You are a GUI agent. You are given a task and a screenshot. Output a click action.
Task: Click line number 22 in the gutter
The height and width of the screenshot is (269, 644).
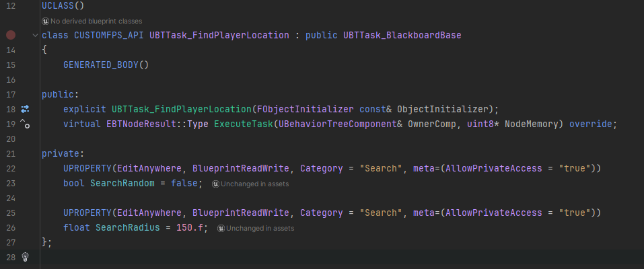point(10,168)
